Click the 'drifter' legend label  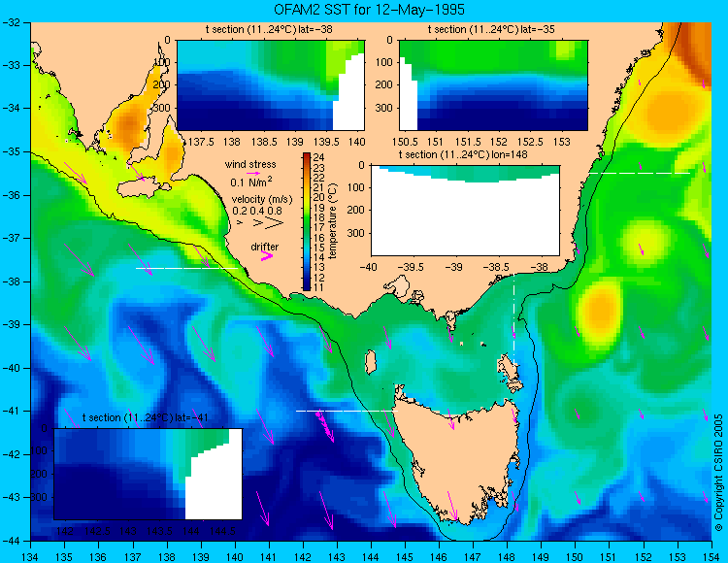point(265,247)
